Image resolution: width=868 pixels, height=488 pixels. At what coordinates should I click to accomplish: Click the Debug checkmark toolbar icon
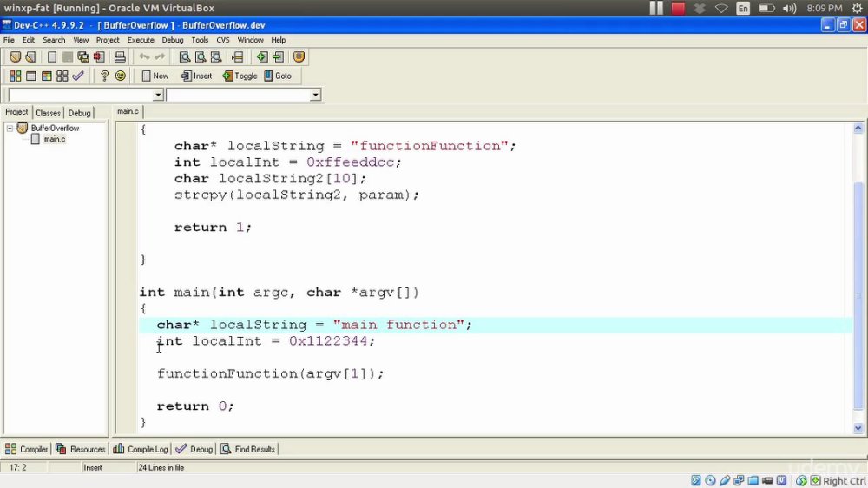(x=78, y=76)
